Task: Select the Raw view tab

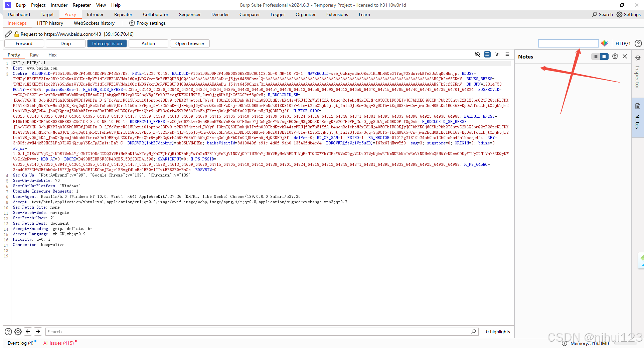Action: pos(34,55)
